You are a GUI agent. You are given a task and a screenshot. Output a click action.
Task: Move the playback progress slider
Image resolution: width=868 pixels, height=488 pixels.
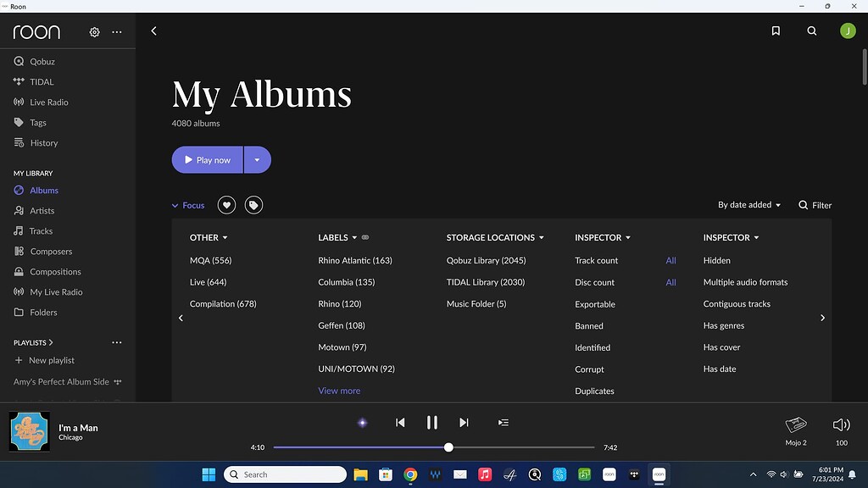448,446
